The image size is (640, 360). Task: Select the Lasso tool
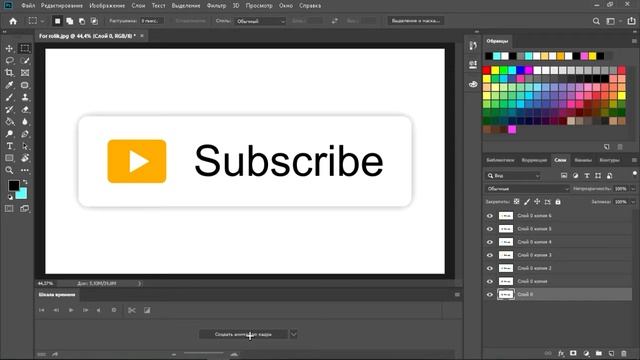9,60
